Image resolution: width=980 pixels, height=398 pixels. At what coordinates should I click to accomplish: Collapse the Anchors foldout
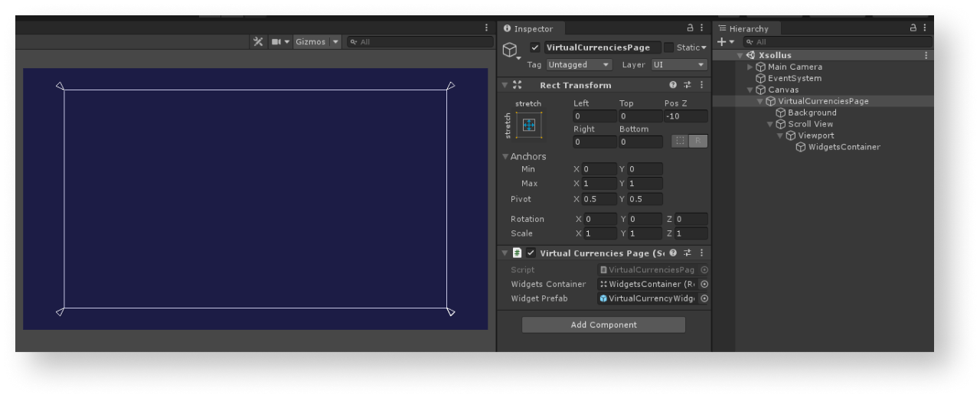(x=505, y=156)
